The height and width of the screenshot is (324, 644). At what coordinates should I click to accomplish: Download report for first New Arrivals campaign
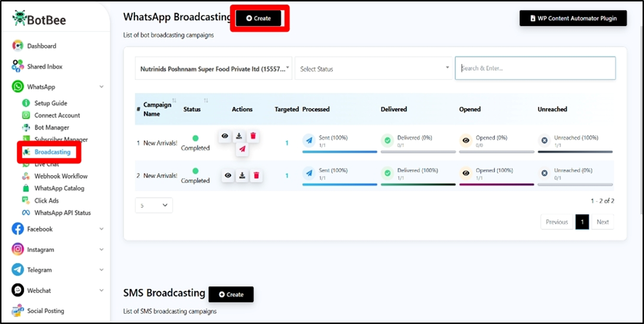[241, 136]
